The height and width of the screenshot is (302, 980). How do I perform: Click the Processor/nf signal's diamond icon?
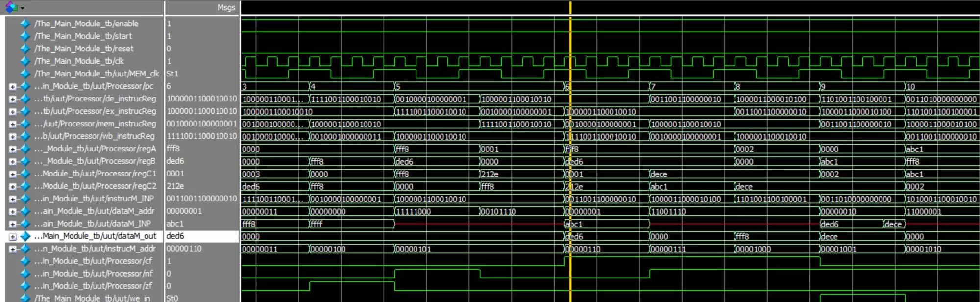pos(25,274)
